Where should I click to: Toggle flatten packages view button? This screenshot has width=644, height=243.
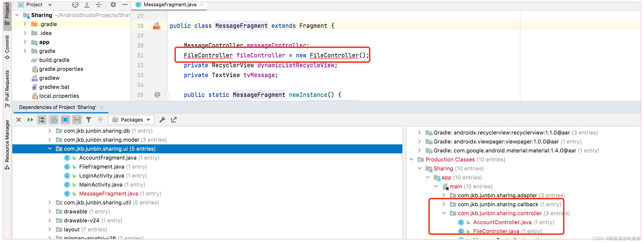pyautogui.click(x=42, y=120)
